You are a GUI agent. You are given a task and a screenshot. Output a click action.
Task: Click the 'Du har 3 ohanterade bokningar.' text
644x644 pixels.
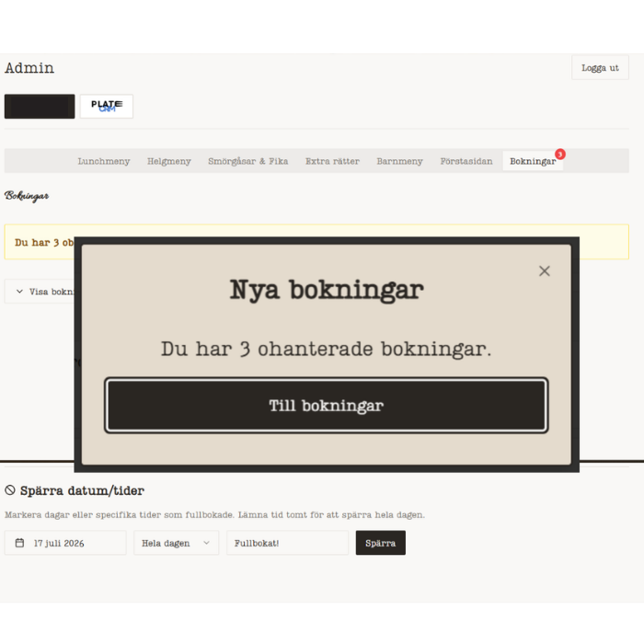[x=326, y=349]
